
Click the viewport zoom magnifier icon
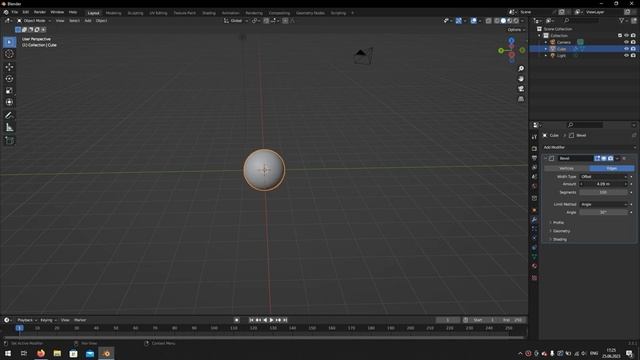tap(521, 69)
